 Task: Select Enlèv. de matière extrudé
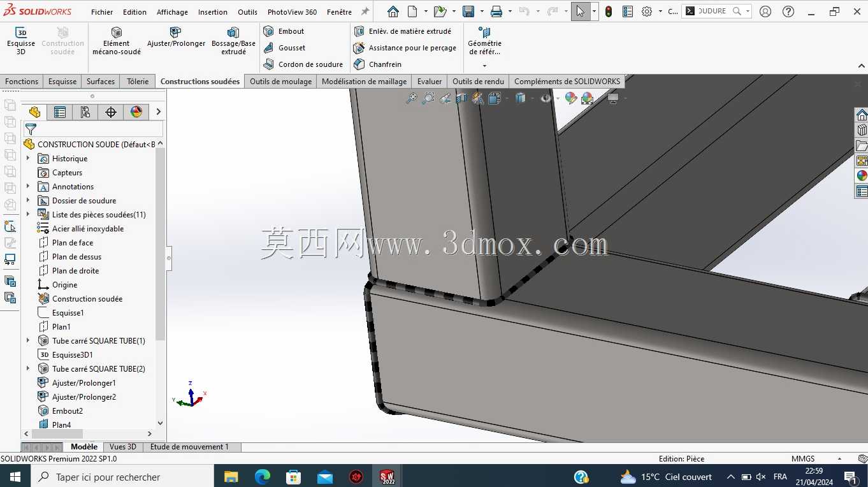403,31
